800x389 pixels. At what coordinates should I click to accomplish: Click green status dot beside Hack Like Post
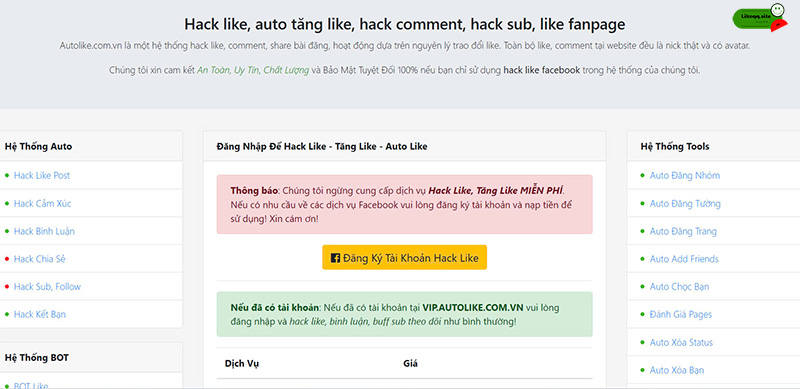7,176
